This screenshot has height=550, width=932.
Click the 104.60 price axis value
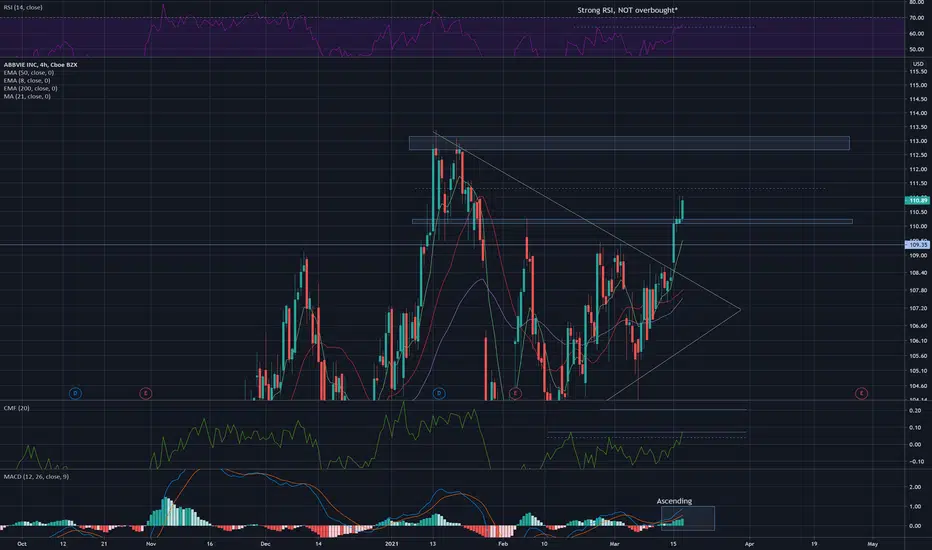[x=918, y=385]
